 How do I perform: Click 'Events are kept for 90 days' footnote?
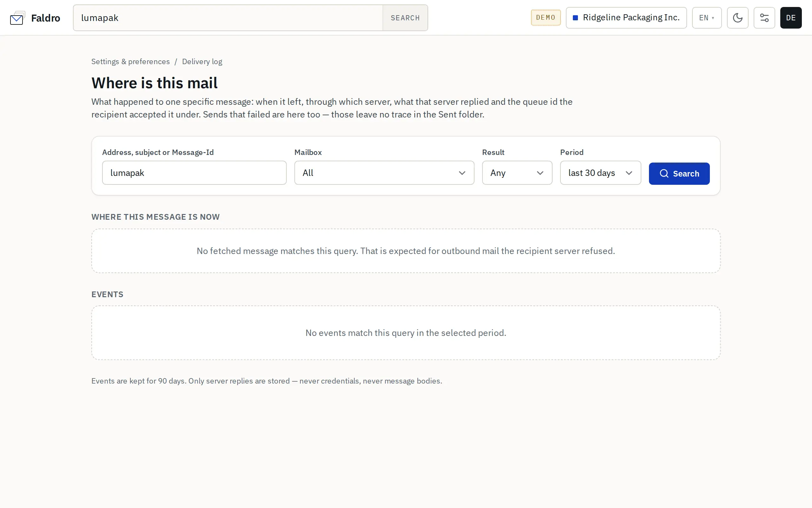click(x=267, y=381)
